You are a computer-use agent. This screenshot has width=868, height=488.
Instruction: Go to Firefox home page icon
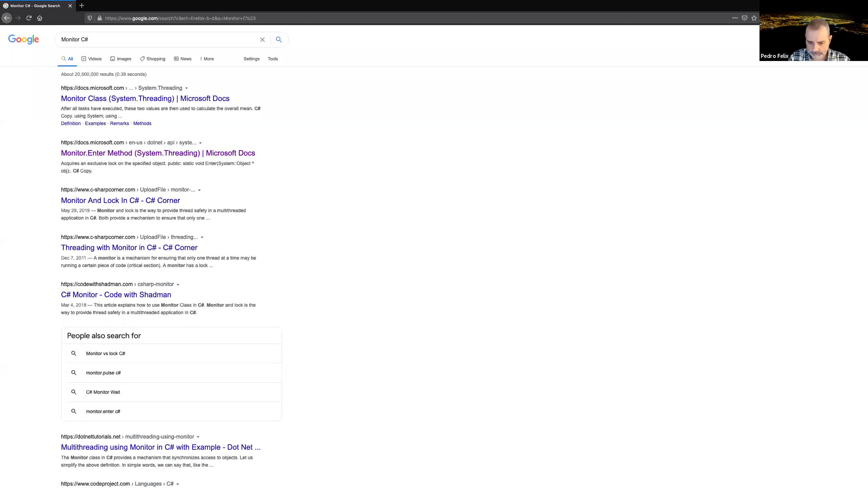(x=40, y=18)
